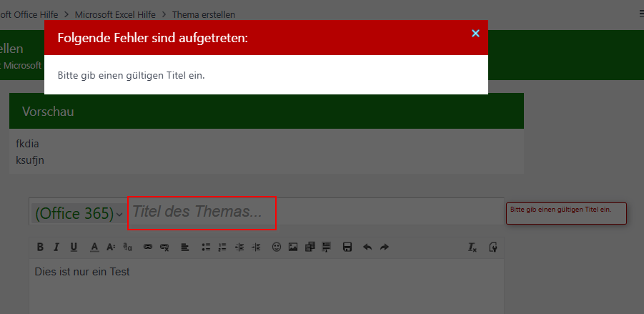This screenshot has height=314, width=644.
Task: Close the red error dialog
Action: pyautogui.click(x=475, y=34)
